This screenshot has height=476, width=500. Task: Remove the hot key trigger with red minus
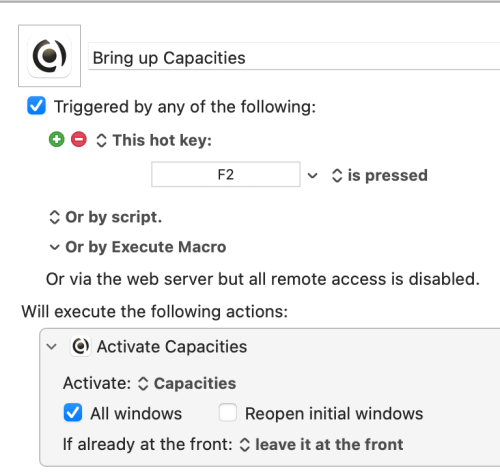(x=79, y=139)
